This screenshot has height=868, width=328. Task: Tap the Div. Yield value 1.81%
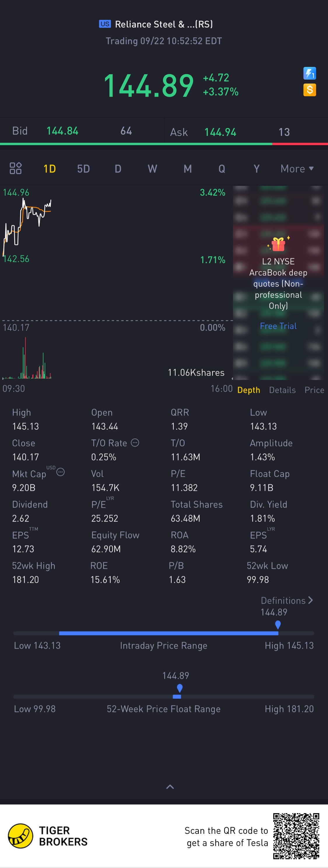tap(262, 518)
